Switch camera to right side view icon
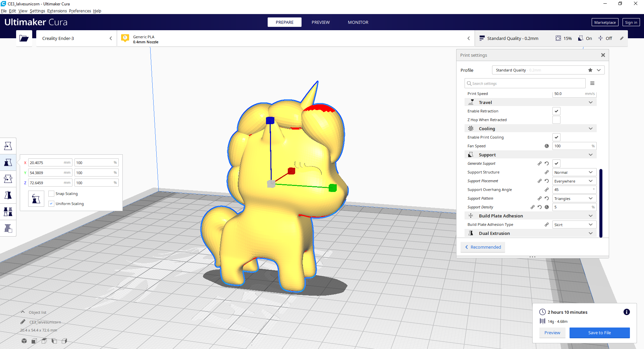The height and width of the screenshot is (349, 644). 64,341
